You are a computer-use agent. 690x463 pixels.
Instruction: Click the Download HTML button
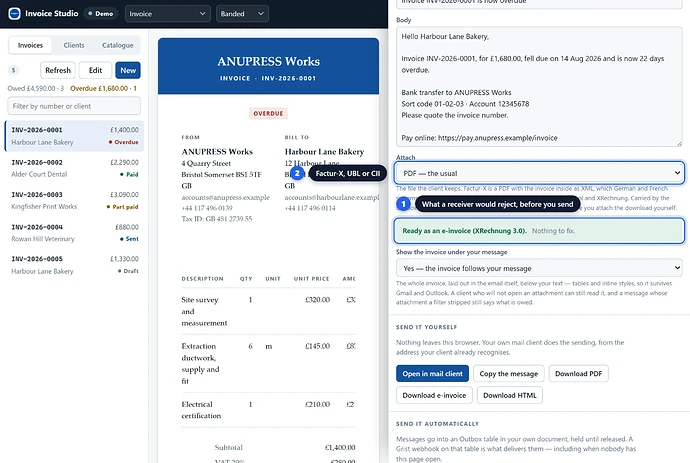pyautogui.click(x=510, y=395)
